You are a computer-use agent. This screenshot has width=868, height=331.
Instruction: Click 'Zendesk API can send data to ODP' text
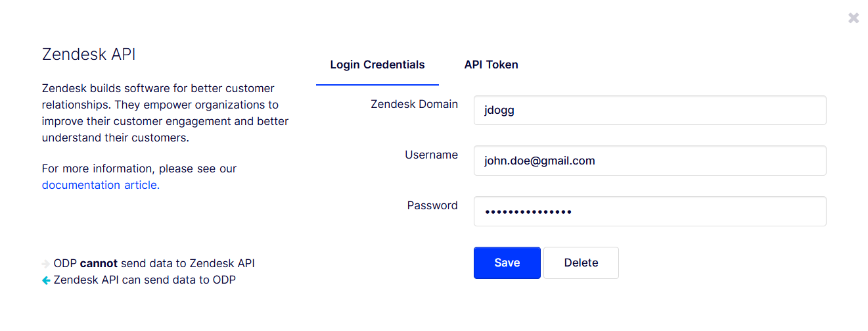pyautogui.click(x=145, y=280)
